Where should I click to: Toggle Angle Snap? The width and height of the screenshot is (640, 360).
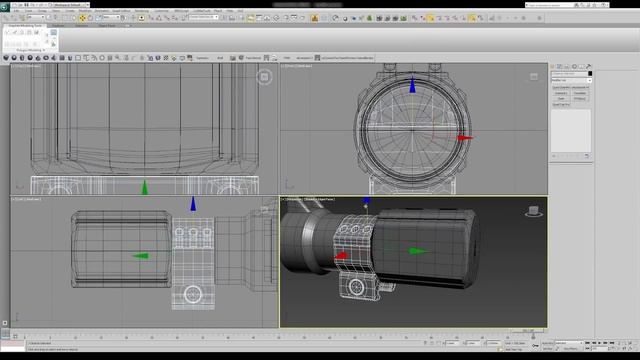coord(159,18)
